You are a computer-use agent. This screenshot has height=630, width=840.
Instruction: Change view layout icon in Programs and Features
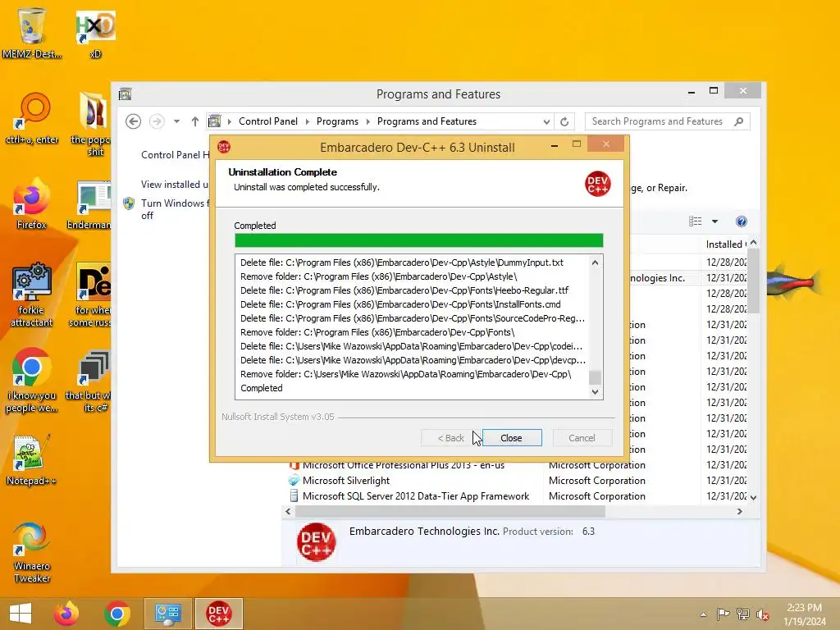(x=695, y=221)
